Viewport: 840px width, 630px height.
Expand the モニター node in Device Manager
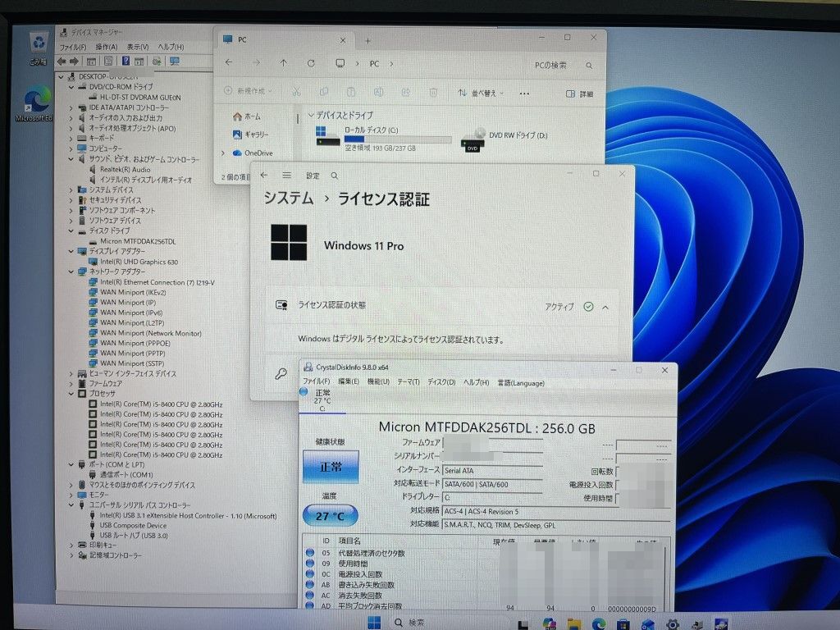[71, 495]
